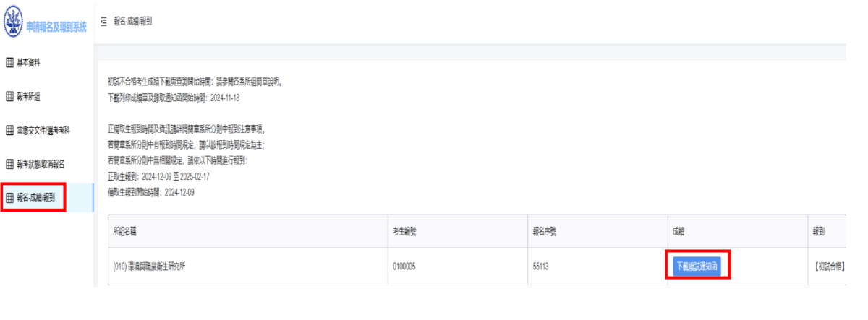Click the 報名-成績/報到 breadcrumb at top

click(132, 22)
